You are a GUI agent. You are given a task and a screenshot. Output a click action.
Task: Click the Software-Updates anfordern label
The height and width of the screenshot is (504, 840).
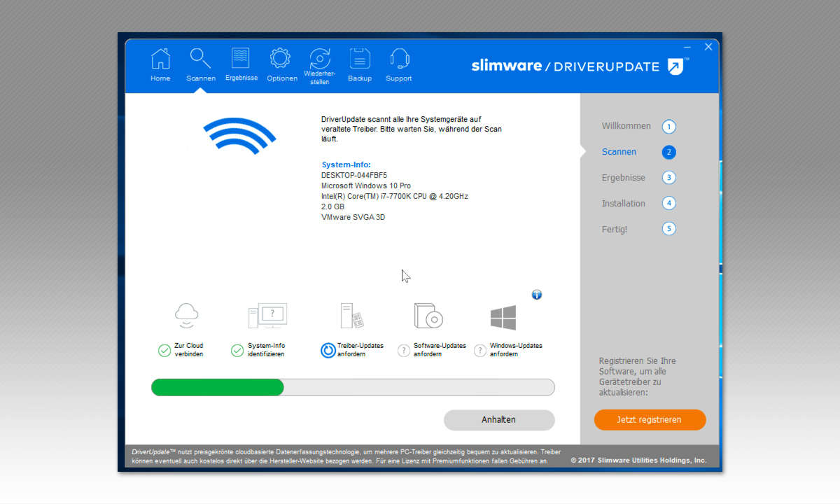point(440,350)
